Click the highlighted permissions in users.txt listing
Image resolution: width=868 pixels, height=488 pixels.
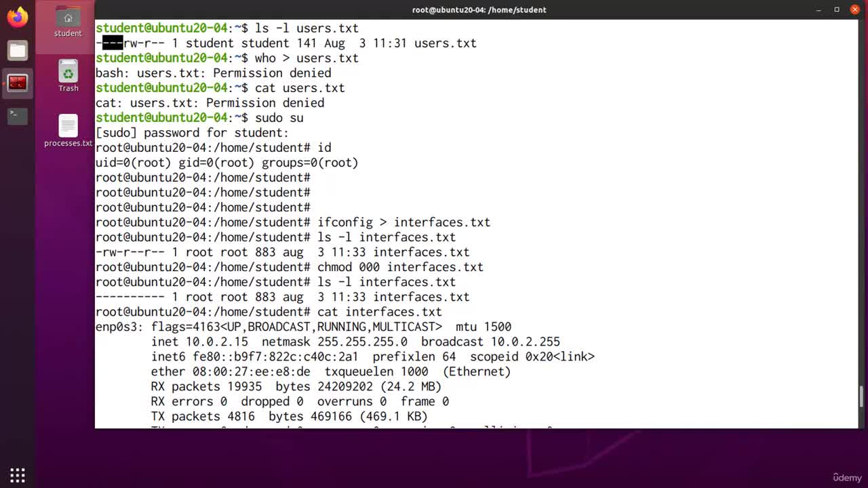coord(113,43)
